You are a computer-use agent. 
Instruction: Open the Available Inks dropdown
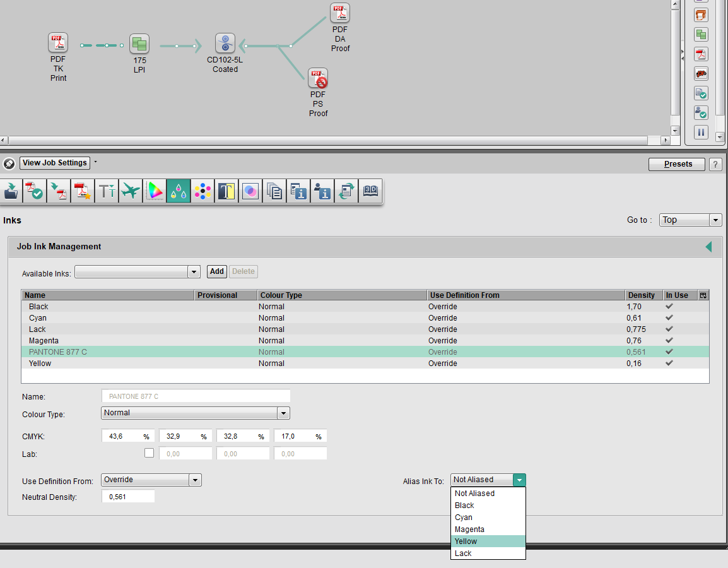pos(194,272)
